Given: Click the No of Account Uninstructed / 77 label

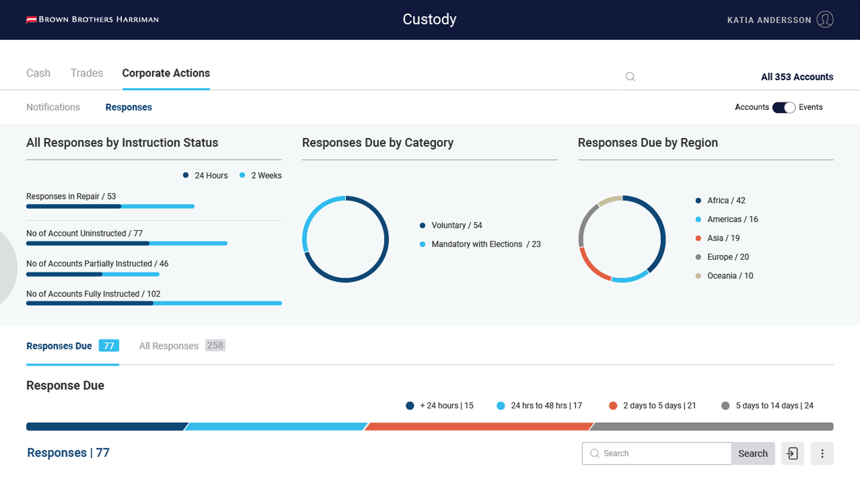Looking at the screenshot, I should coord(84,233).
